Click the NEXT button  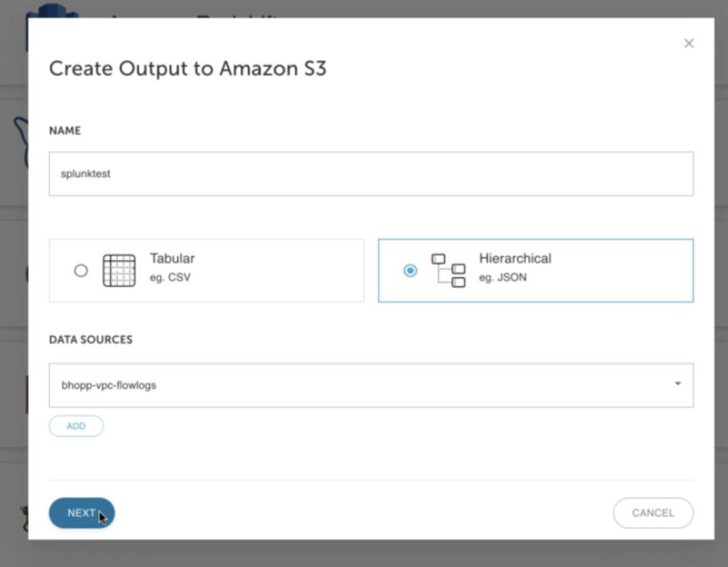tap(81, 513)
